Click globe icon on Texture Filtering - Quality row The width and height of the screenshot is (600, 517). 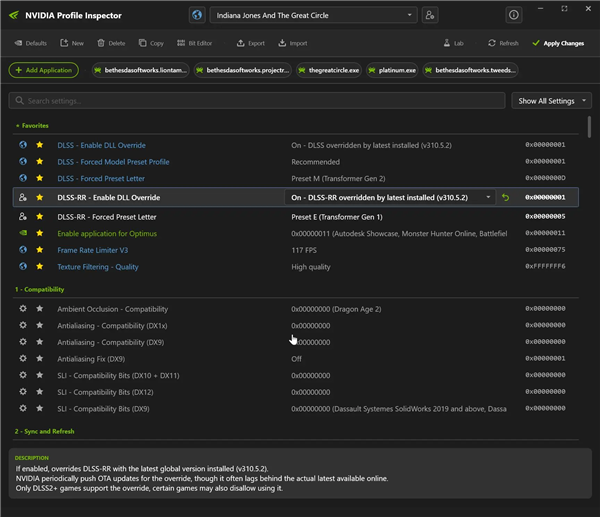[23, 266]
